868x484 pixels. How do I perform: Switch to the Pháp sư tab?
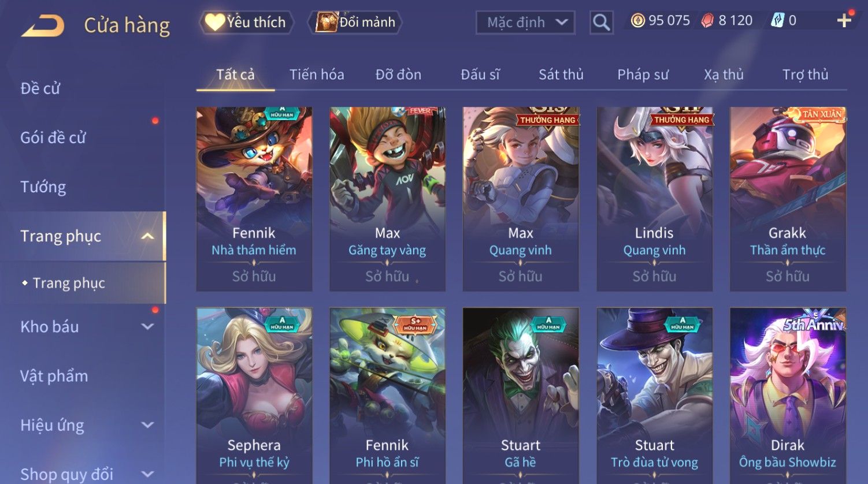coord(643,75)
